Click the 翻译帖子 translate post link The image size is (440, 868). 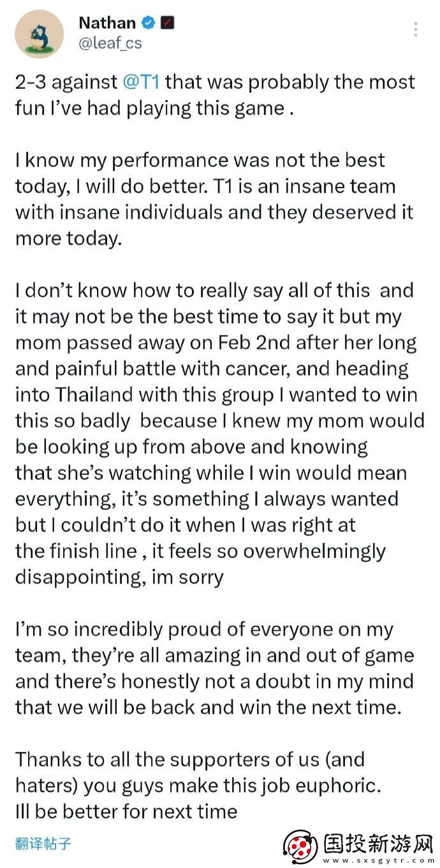click(x=43, y=844)
